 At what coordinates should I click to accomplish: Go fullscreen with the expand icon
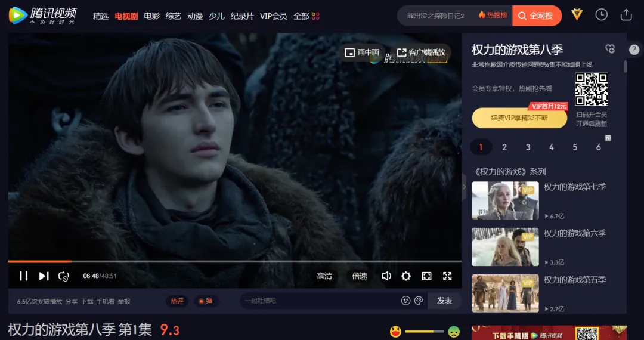click(x=447, y=276)
